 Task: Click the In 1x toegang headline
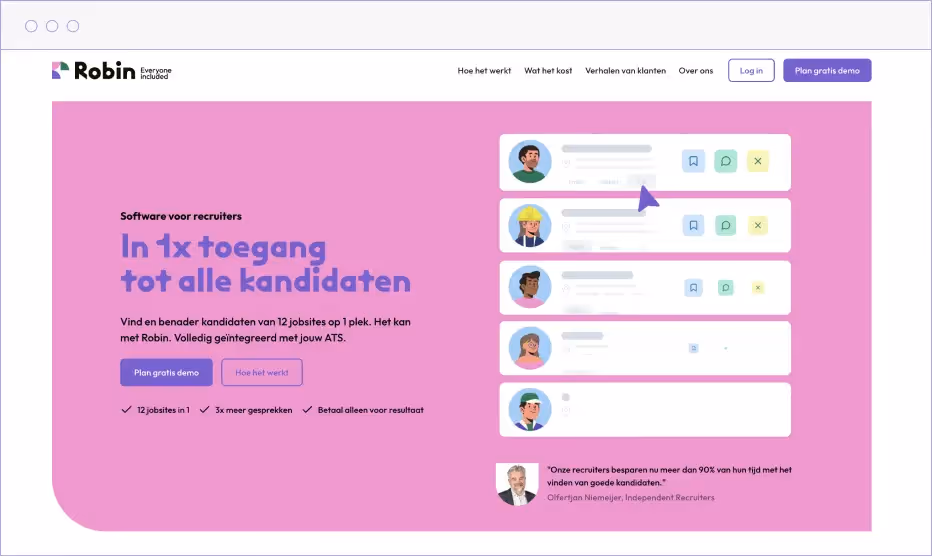(x=223, y=247)
